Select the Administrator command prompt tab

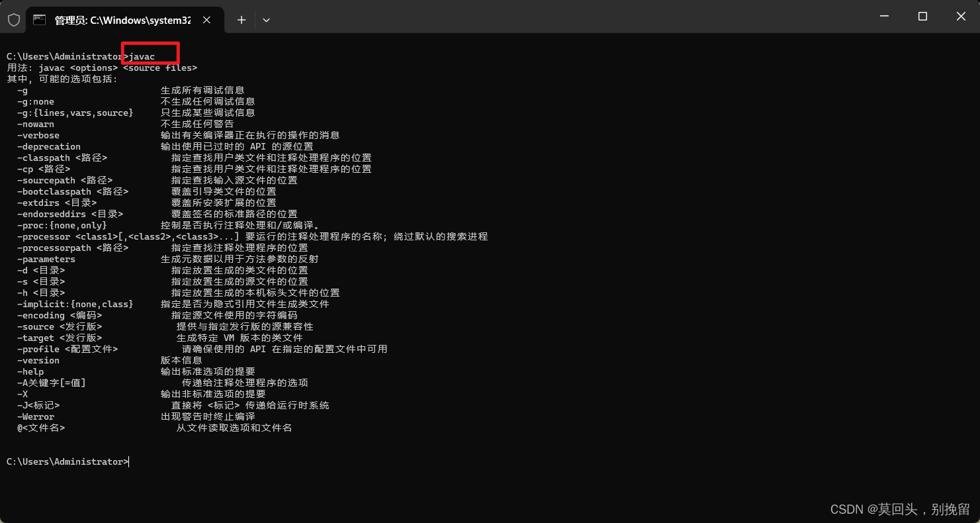point(125,20)
